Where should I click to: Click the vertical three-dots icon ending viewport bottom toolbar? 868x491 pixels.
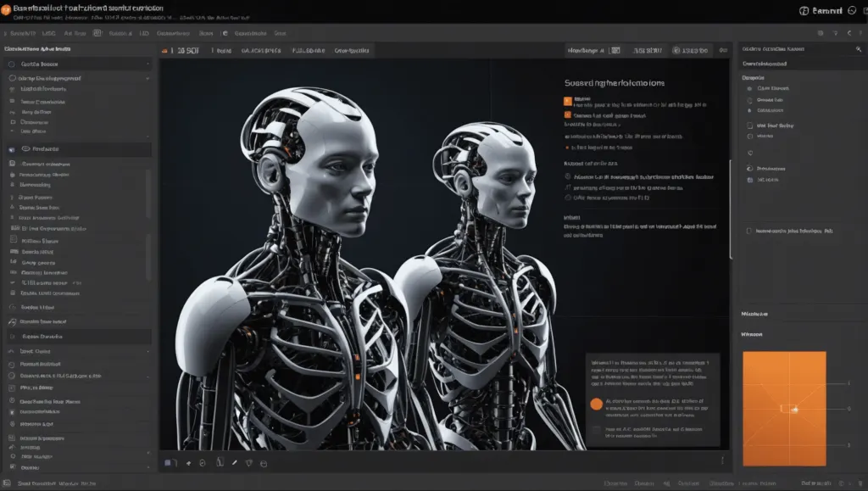tap(722, 460)
